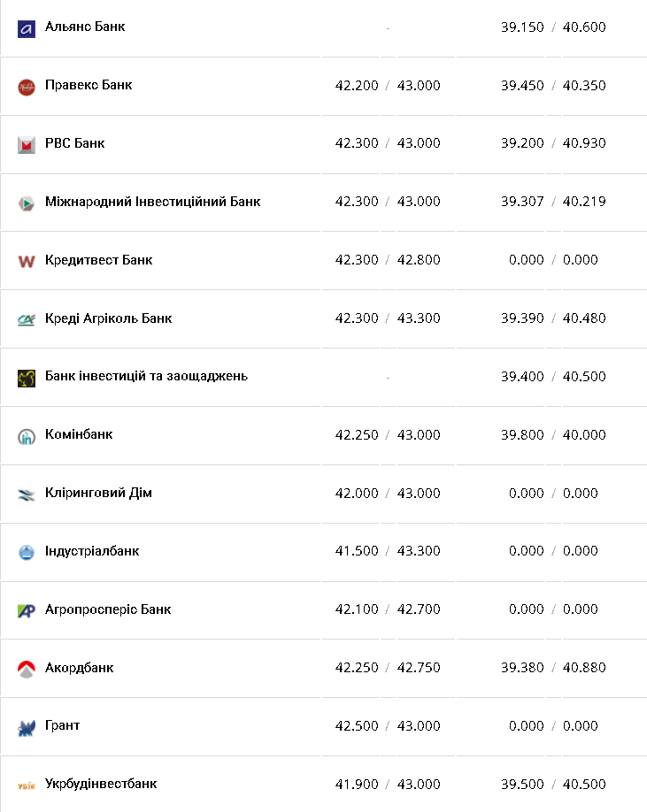This screenshot has width=647, height=812.
Task: Click the Правекс Банк logo icon
Action: 26,87
